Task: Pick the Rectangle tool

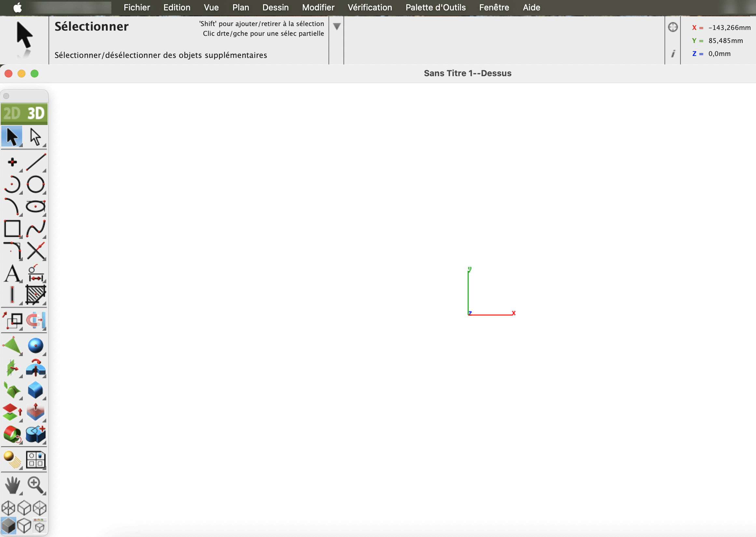Action: pyautogui.click(x=12, y=228)
